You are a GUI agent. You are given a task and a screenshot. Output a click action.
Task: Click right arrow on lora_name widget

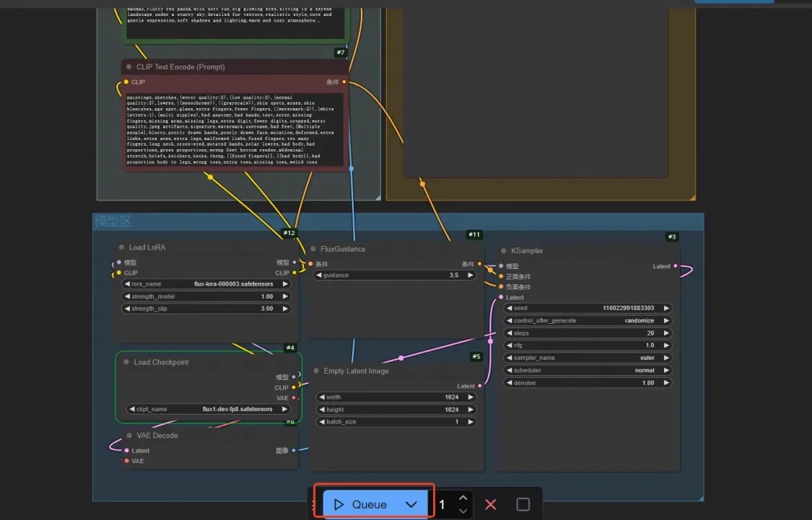[285, 284]
